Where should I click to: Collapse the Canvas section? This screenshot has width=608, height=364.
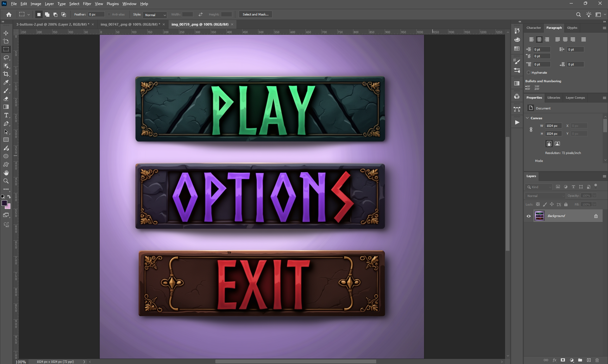(528, 118)
